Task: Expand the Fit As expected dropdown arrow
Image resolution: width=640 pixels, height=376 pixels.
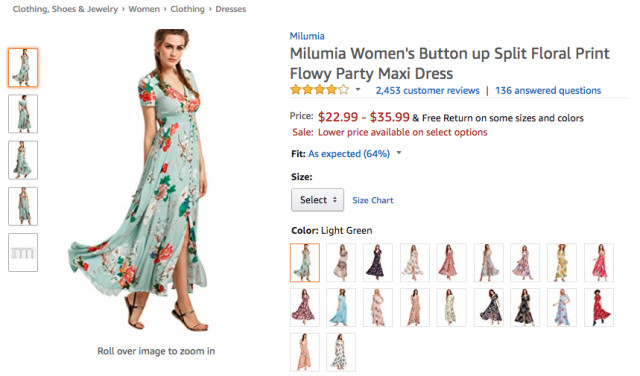Action: point(399,153)
